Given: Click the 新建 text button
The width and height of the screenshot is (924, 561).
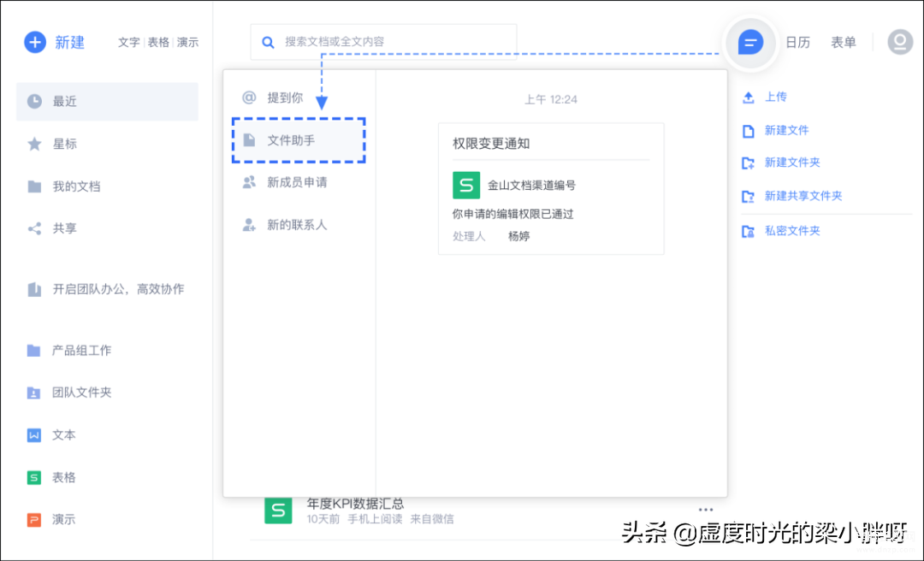Looking at the screenshot, I should click(x=70, y=43).
